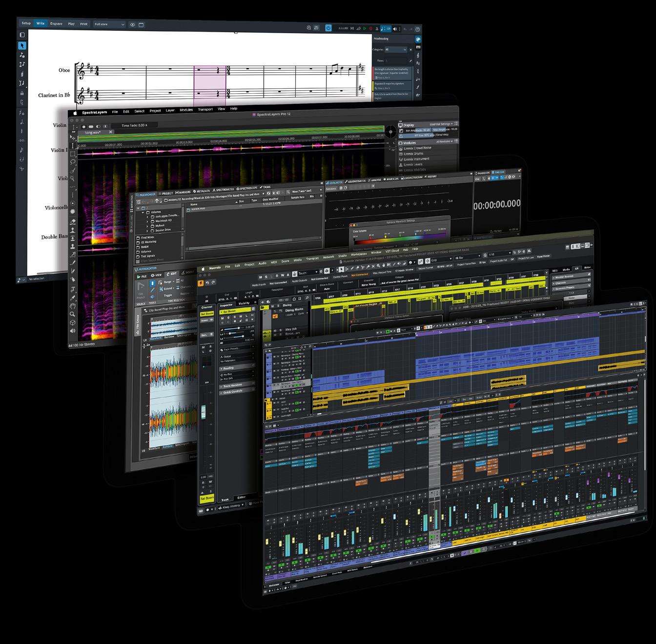Viewport: 656px width, 644px height.
Task: Click the Functions button in WaveLab's level meter
Action: point(331,188)
